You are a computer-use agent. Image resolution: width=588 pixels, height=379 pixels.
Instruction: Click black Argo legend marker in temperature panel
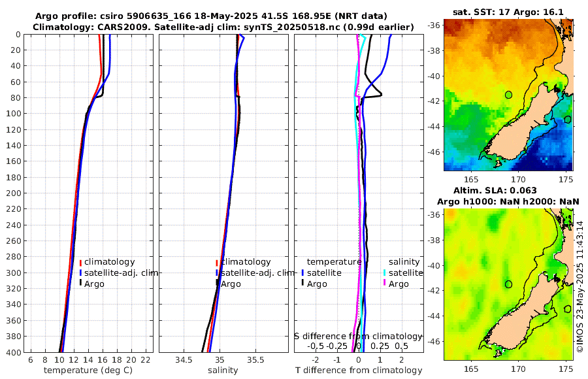80,283
